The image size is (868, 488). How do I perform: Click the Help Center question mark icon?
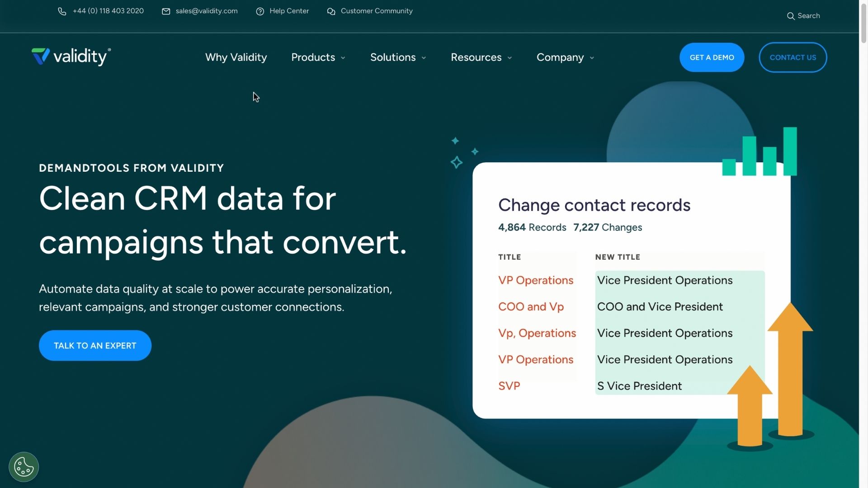260,11
